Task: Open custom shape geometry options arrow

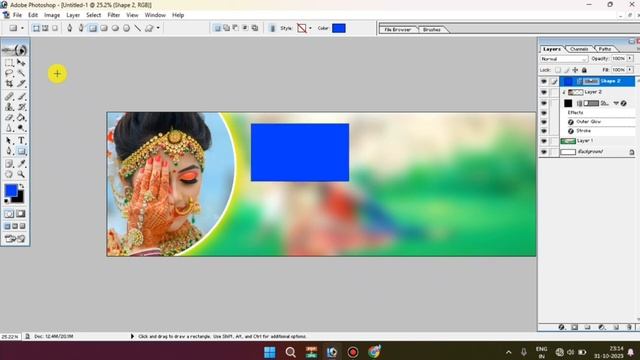Action: pos(158,28)
